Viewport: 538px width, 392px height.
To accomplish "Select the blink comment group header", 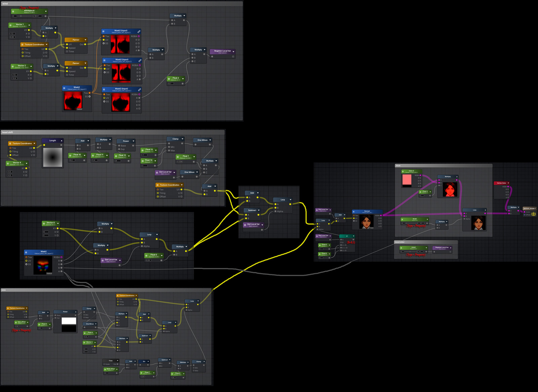I will tap(106, 290).
